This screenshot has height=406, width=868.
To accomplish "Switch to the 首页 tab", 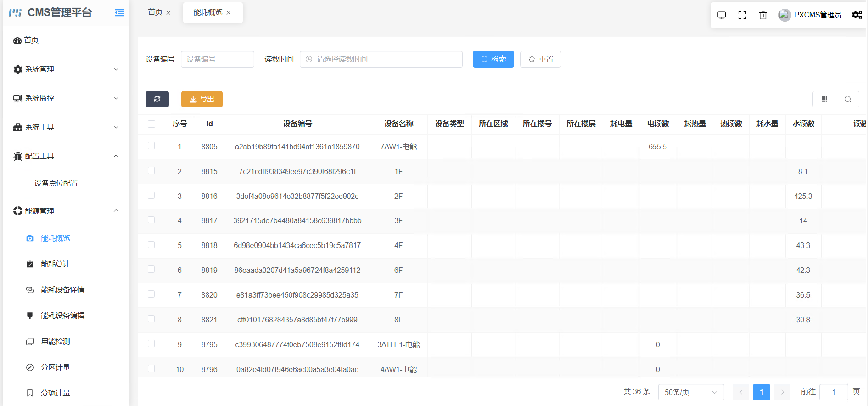I will (155, 12).
